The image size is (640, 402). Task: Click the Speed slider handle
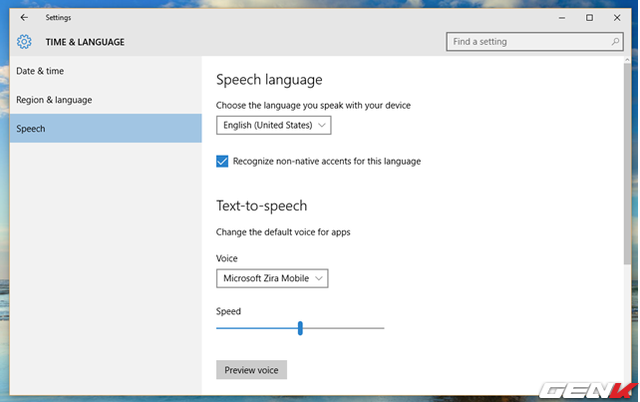tap(300, 328)
